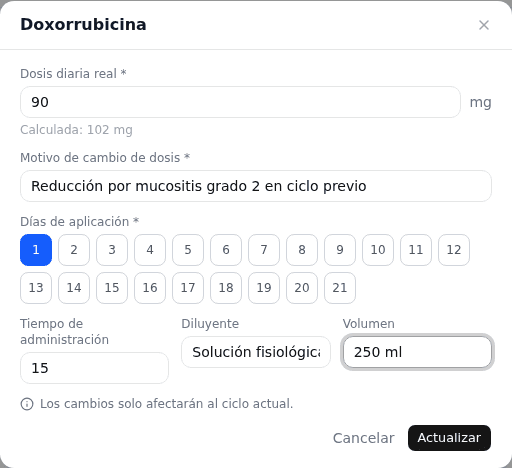Click the Doxorrubicina dialog title
512x468 pixels.
pos(83,25)
